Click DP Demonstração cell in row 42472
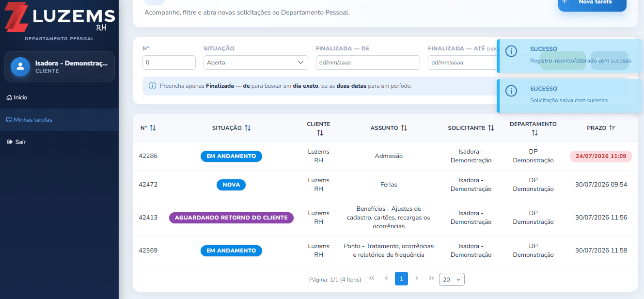 533,185
